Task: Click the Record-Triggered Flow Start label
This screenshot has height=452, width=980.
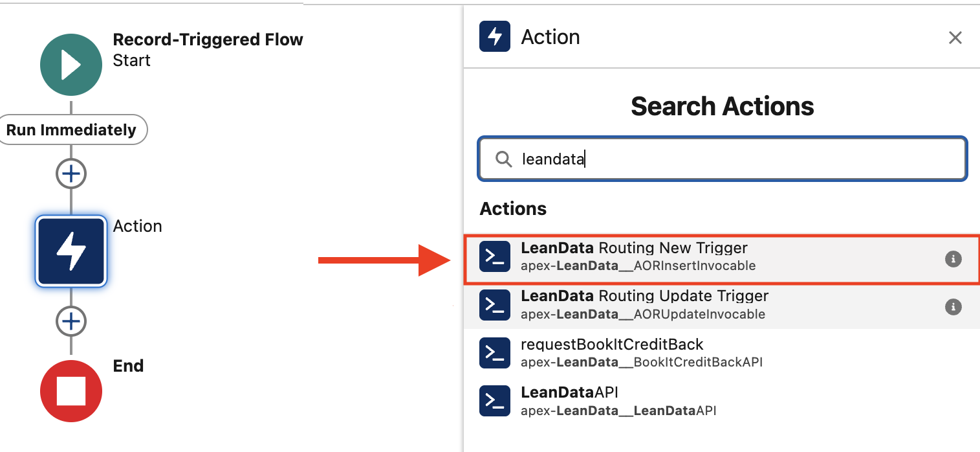Action: [x=207, y=40]
